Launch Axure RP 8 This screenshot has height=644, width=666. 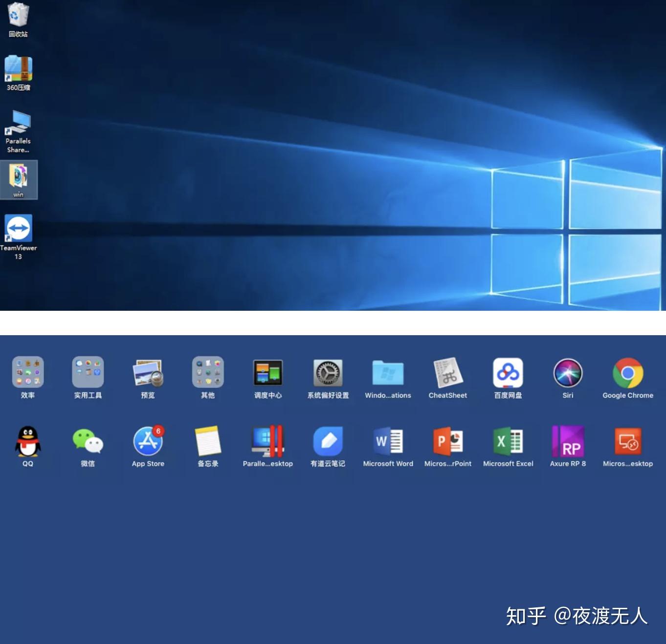point(568,442)
